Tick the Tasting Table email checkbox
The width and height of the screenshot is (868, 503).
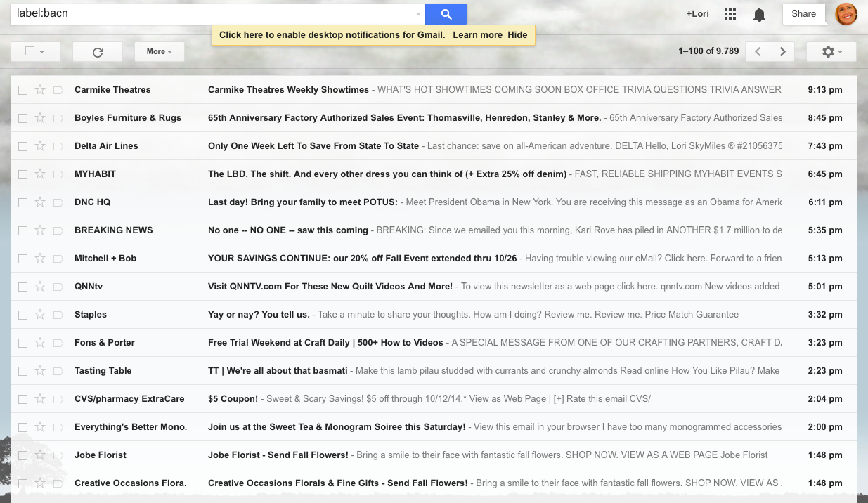[22, 371]
